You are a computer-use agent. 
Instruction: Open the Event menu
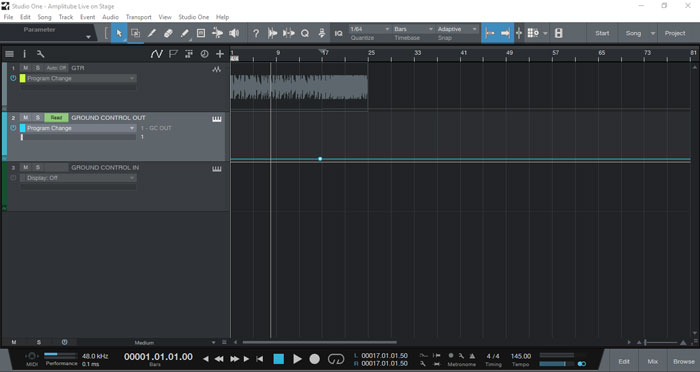click(88, 17)
